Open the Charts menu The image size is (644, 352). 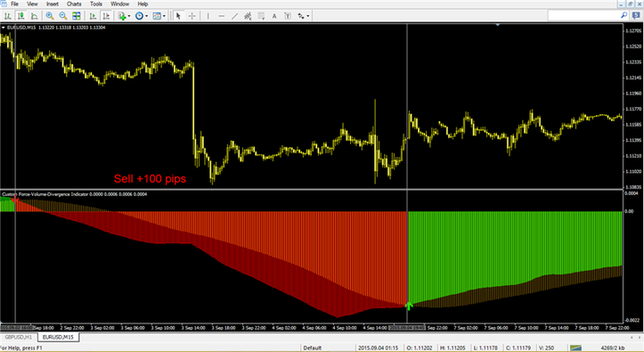pyautogui.click(x=74, y=4)
